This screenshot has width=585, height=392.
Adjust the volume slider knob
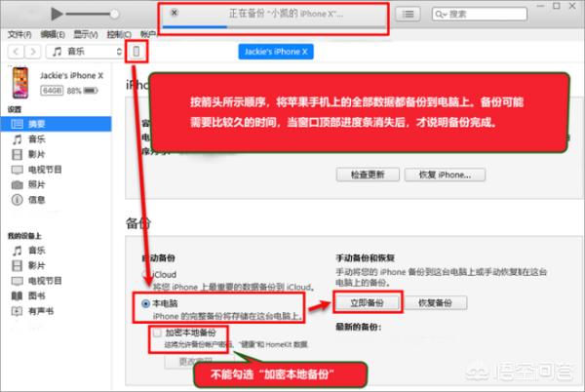[x=114, y=15]
